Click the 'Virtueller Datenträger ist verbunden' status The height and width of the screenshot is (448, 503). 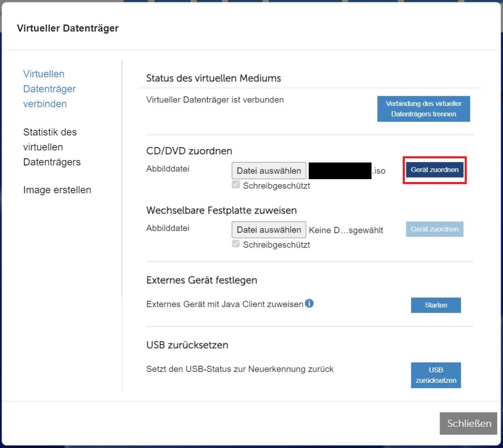(215, 100)
